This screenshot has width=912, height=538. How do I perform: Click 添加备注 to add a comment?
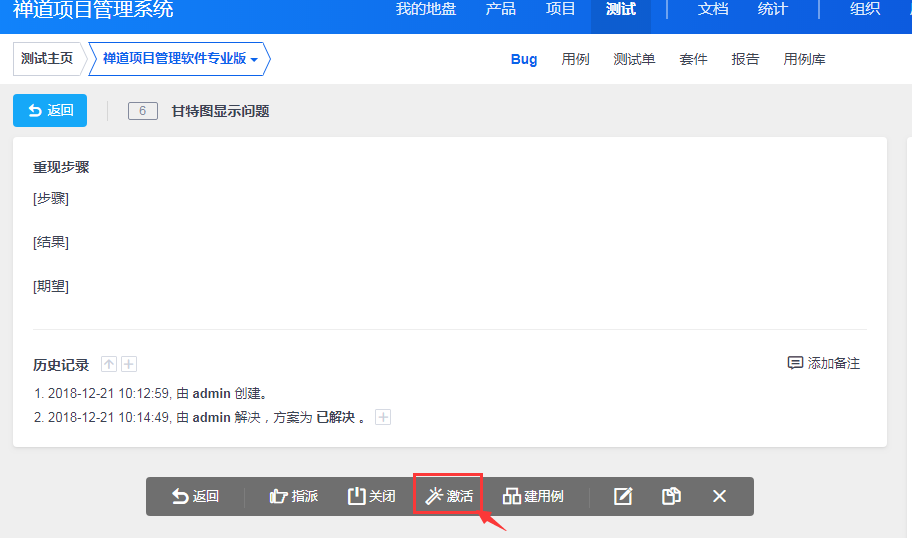(x=824, y=364)
